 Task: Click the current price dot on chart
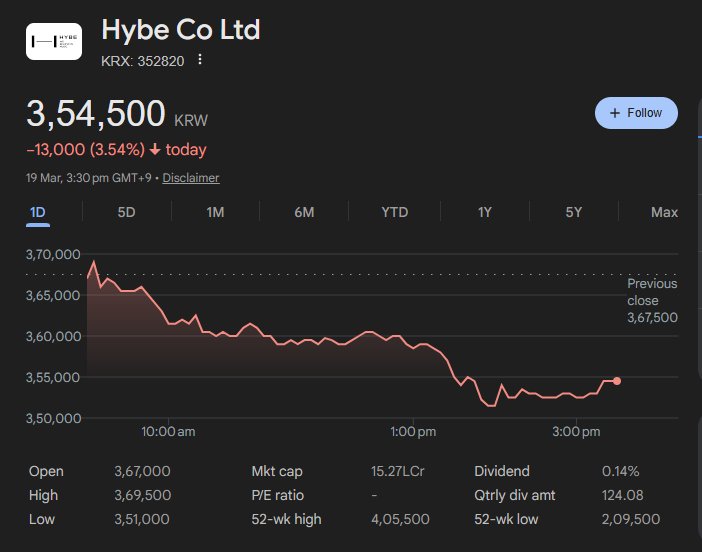point(617,381)
